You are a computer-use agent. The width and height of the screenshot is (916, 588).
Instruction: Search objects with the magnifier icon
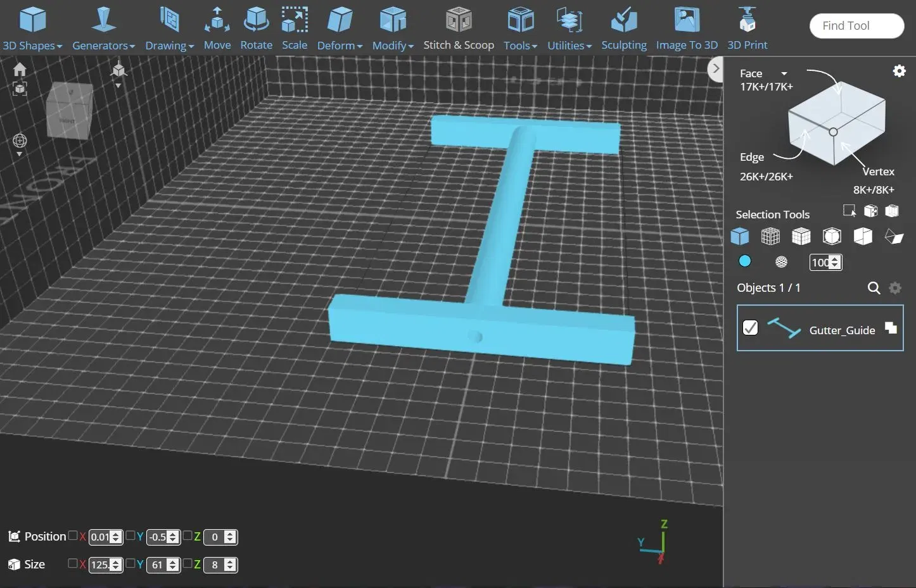(874, 288)
